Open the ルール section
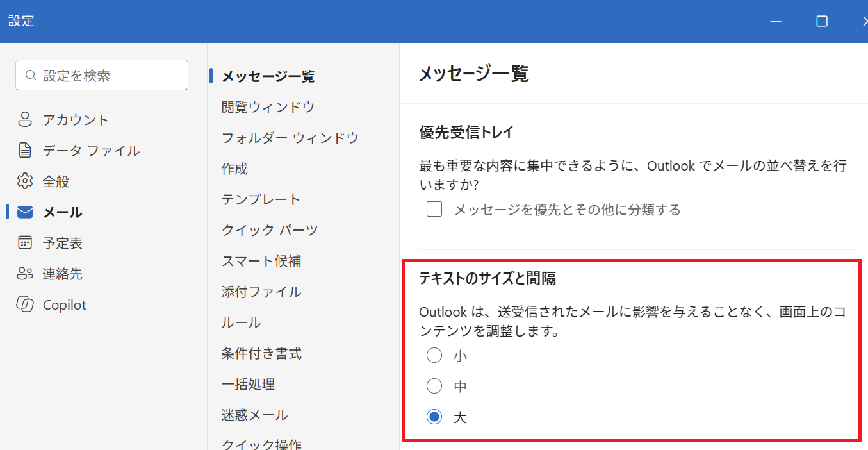Viewport: 868px width, 450px height. pos(241,322)
